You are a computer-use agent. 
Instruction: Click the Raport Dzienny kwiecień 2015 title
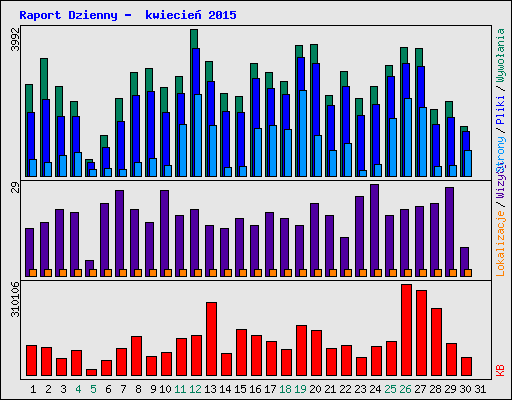point(128,15)
